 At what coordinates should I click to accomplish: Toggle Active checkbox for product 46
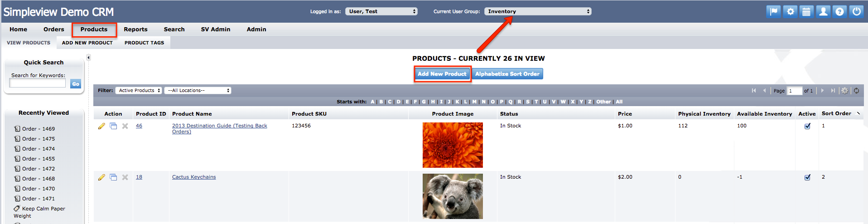click(807, 126)
